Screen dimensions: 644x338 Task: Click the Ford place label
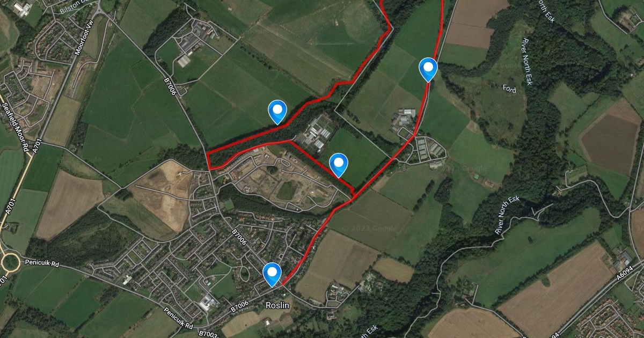point(509,89)
